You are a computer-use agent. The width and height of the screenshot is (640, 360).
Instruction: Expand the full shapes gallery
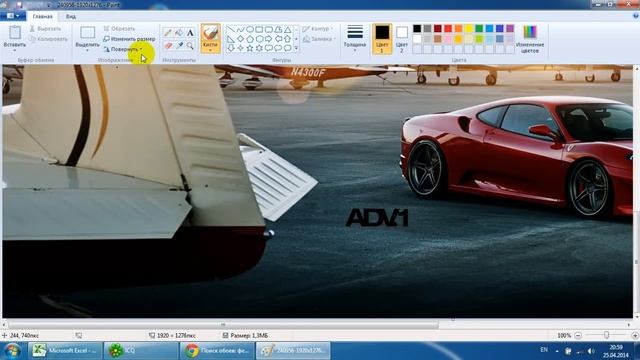coord(296,49)
